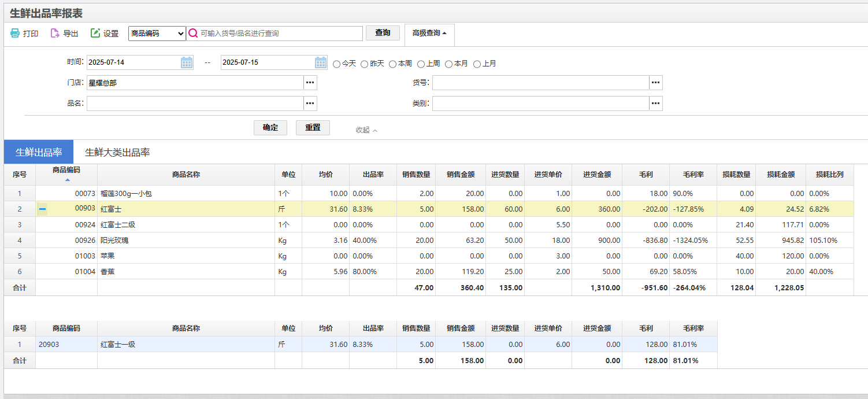This screenshot has width=868, height=399.
Task: Select the 今天 radio option
Action: click(x=337, y=64)
